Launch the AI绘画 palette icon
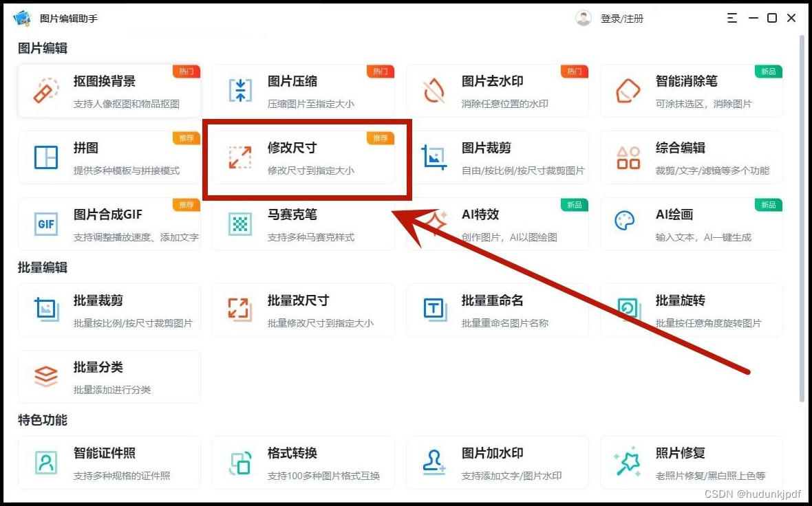Screen dimensions: 812x506 [625, 221]
